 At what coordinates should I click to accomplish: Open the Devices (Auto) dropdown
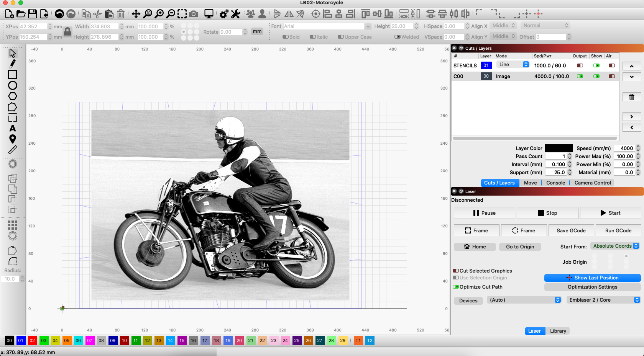524,300
